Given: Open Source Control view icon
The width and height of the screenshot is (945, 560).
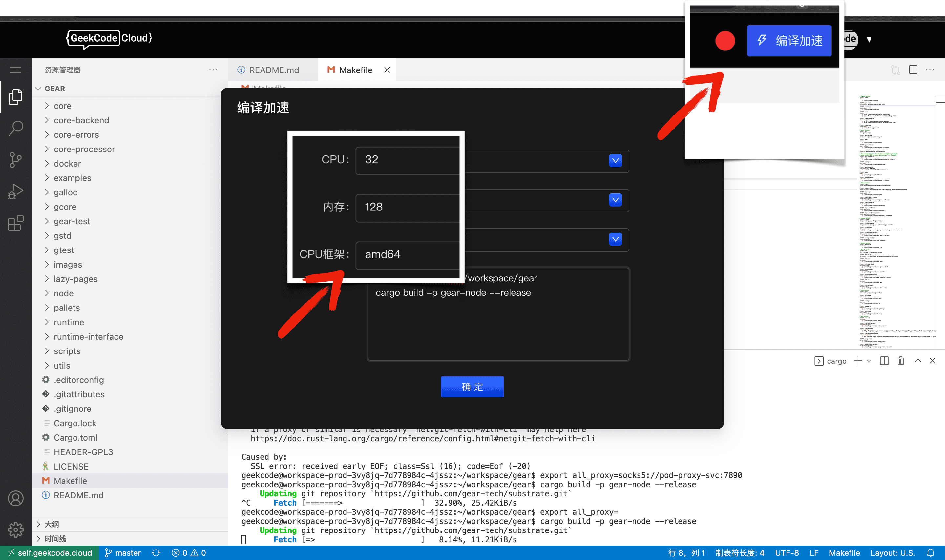Looking at the screenshot, I should tap(15, 160).
